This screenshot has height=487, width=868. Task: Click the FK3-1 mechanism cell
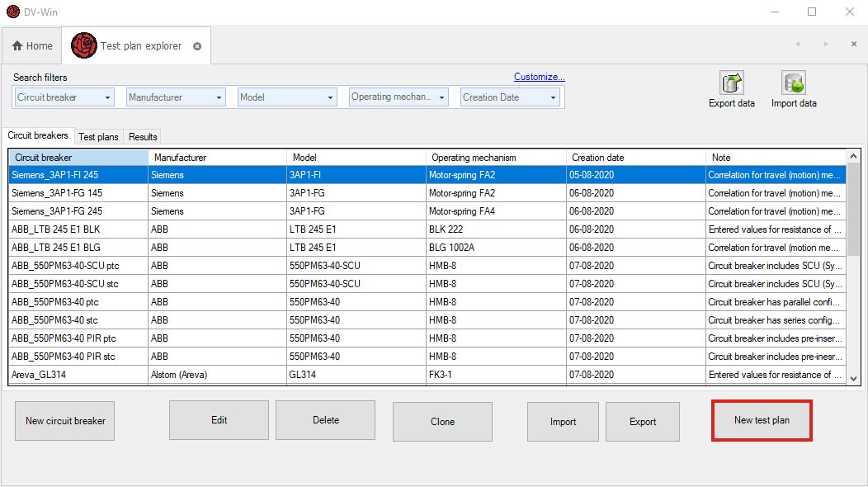coord(497,375)
